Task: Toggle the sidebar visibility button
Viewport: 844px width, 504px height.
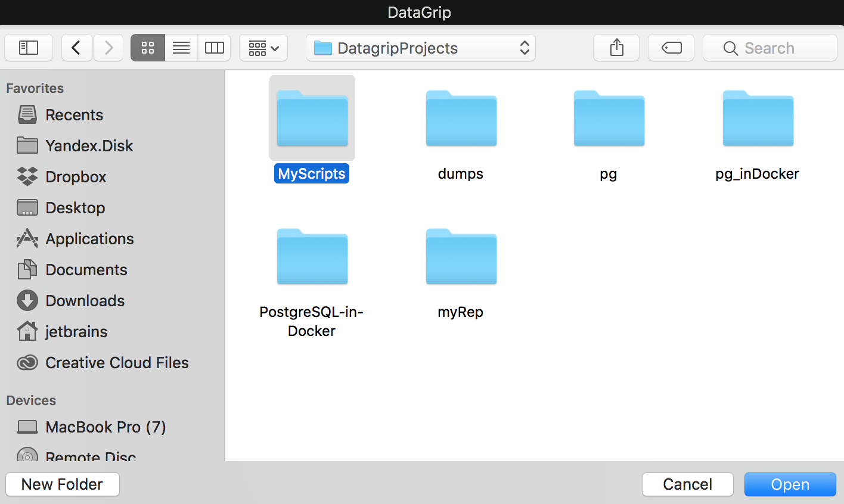Action: tap(29, 48)
